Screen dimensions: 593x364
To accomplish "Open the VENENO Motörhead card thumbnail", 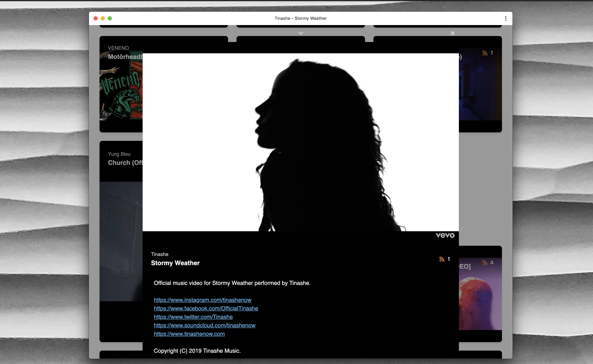I will point(121,85).
